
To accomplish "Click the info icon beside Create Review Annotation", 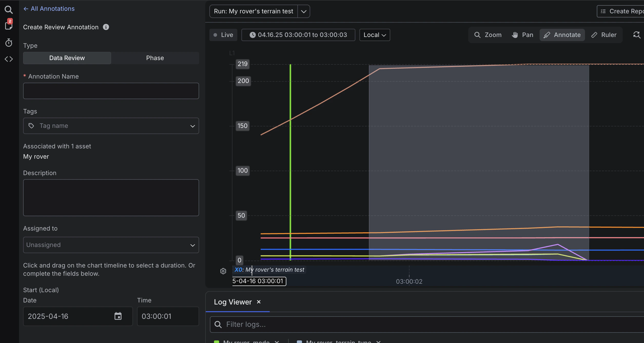I will click(x=106, y=27).
